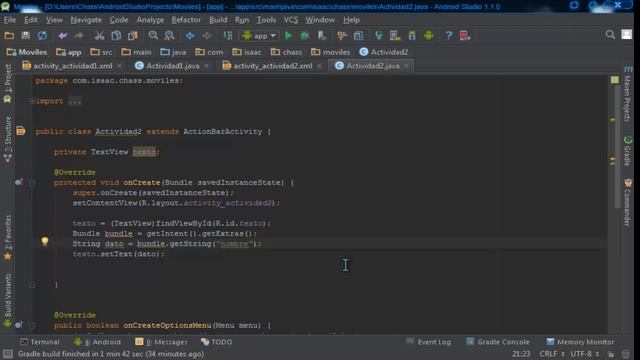Click the Redo arrow icon

coord(79,36)
